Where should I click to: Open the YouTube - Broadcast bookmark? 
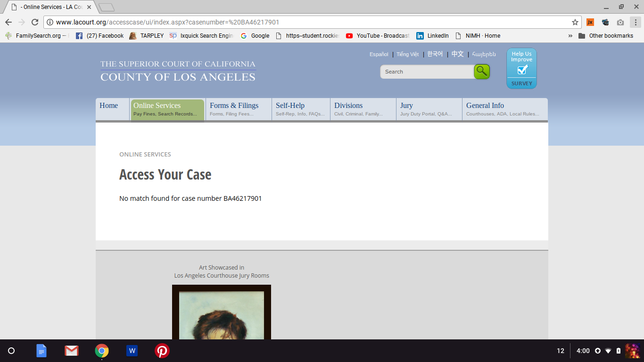click(378, 36)
